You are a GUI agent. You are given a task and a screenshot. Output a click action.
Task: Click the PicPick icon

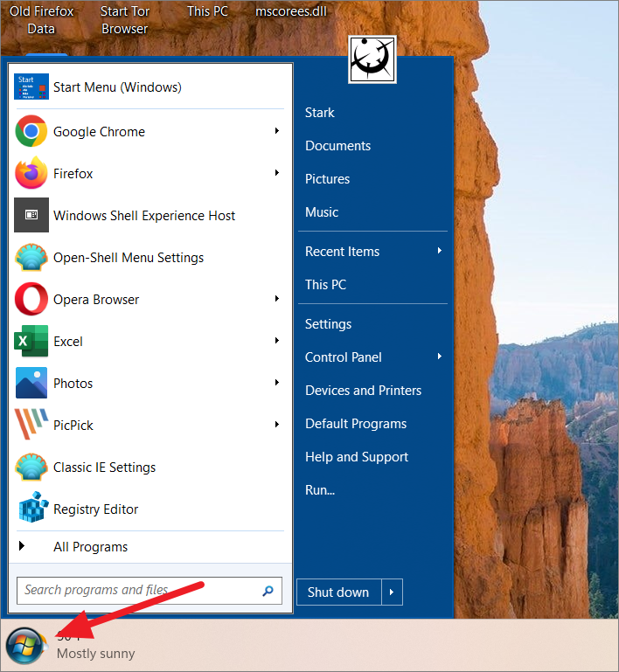tap(31, 426)
